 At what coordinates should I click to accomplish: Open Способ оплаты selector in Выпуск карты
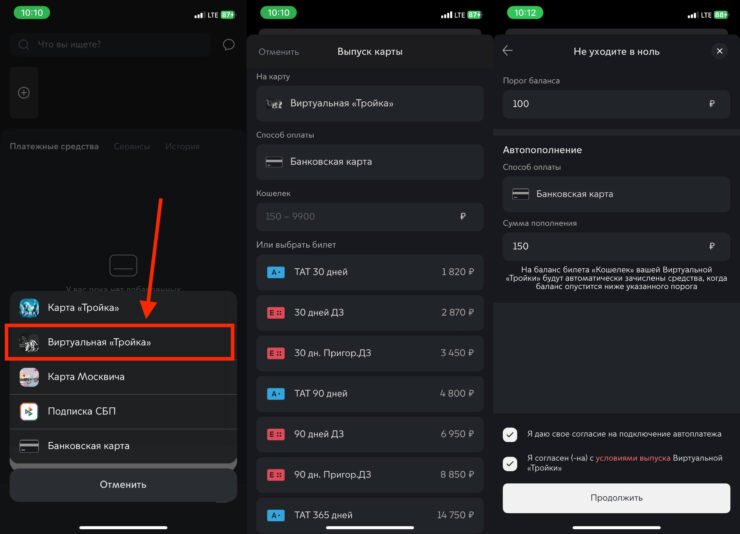tap(369, 162)
